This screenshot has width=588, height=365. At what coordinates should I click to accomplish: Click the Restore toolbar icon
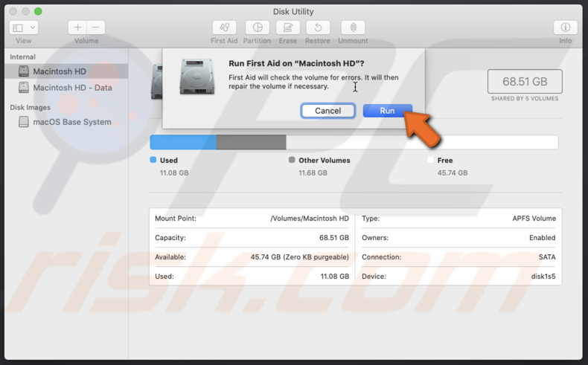tap(318, 28)
